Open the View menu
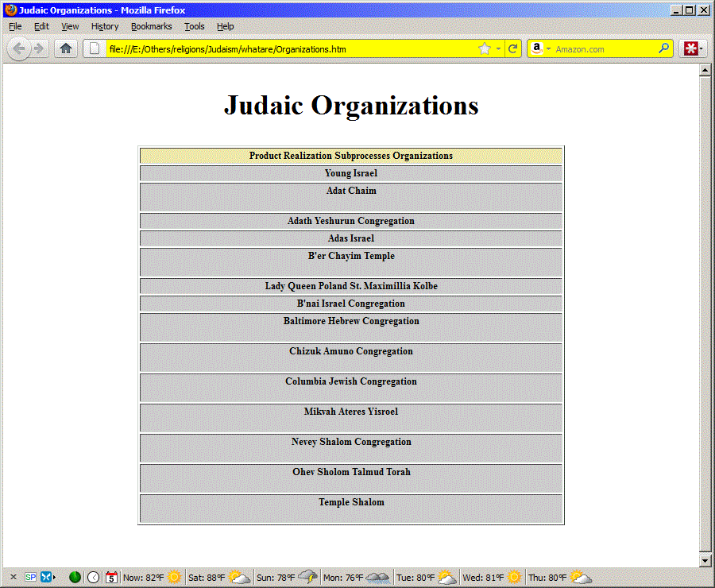Viewport: 715px width, 588px height. point(70,26)
